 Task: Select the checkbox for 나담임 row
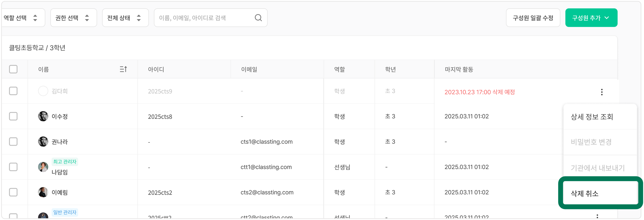(13, 167)
